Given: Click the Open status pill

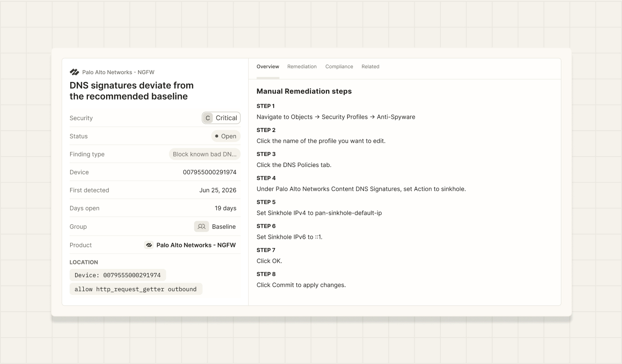Looking at the screenshot, I should [x=226, y=136].
